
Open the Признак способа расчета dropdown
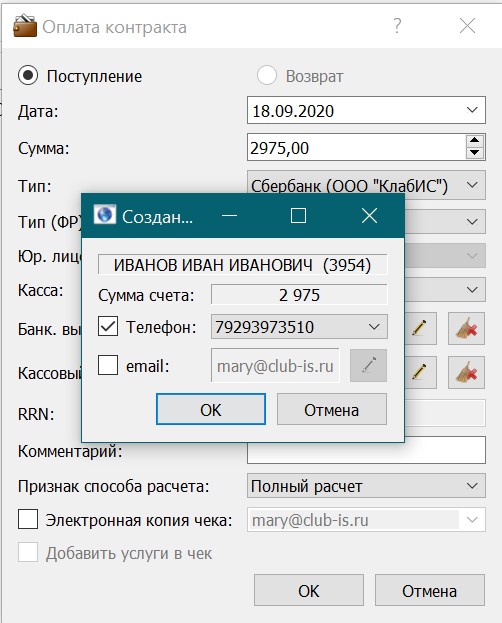tap(366, 486)
